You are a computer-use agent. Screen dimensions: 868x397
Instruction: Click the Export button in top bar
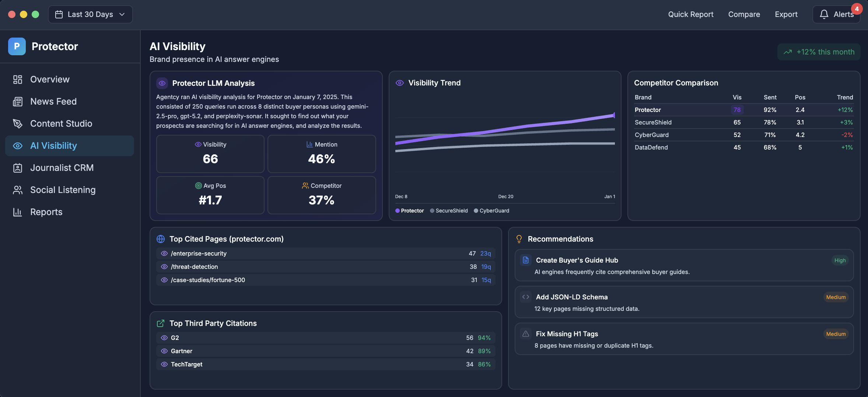pyautogui.click(x=786, y=14)
